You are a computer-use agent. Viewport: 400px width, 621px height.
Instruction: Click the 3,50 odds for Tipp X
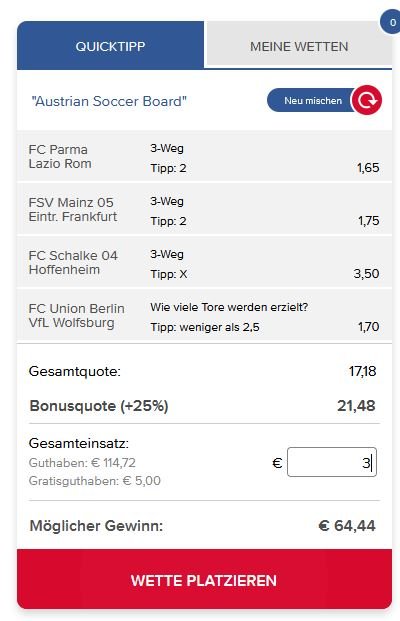pos(366,274)
